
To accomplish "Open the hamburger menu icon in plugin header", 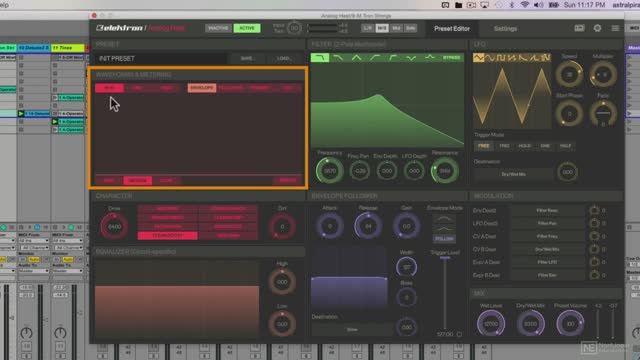I will pyautogui.click(x=615, y=28).
